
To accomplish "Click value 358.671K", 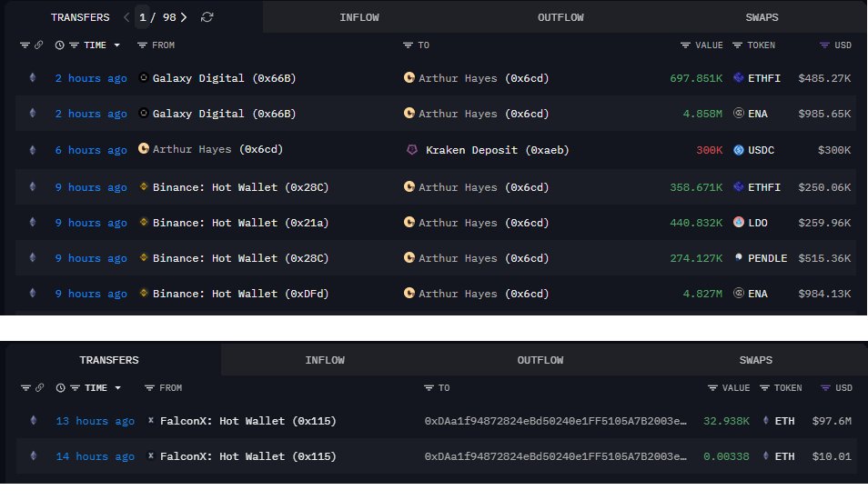I will (x=696, y=187).
